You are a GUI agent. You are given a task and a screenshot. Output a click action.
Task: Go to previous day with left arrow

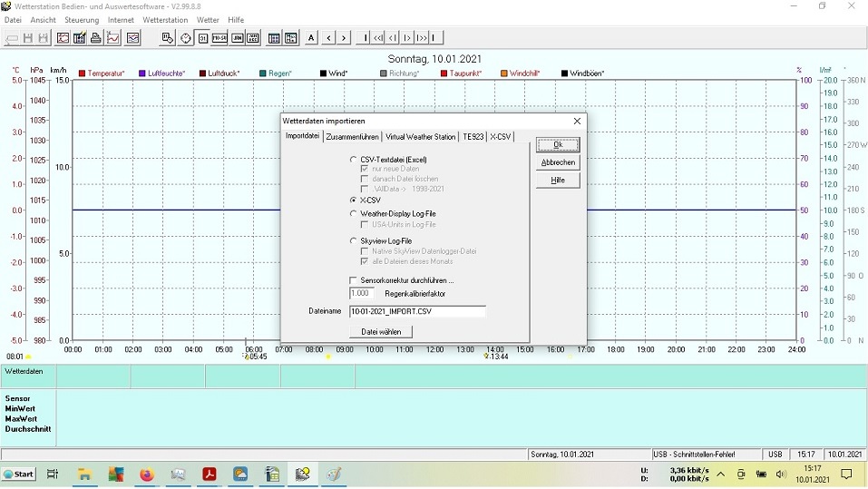coord(328,38)
